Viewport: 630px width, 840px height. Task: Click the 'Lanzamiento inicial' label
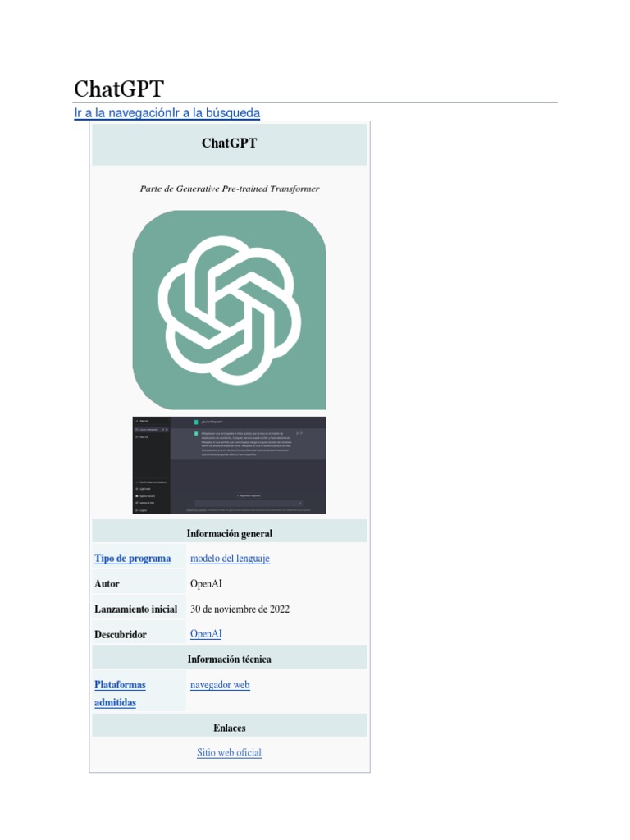point(135,609)
